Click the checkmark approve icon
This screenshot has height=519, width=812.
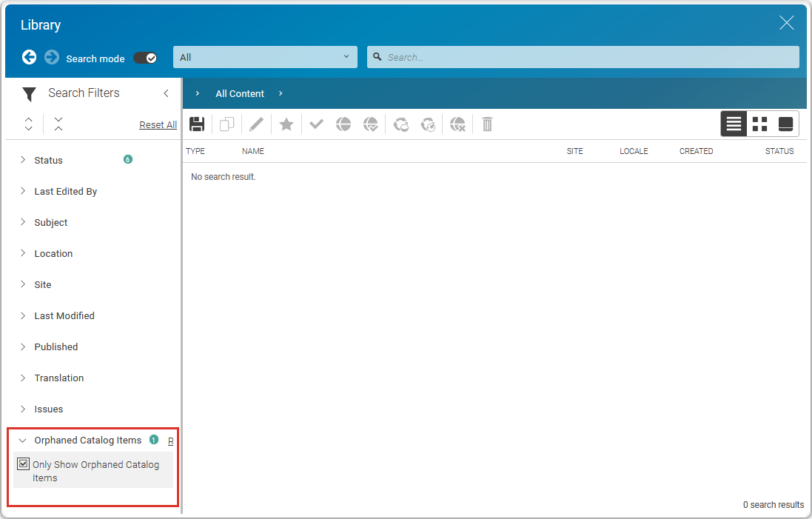317,124
